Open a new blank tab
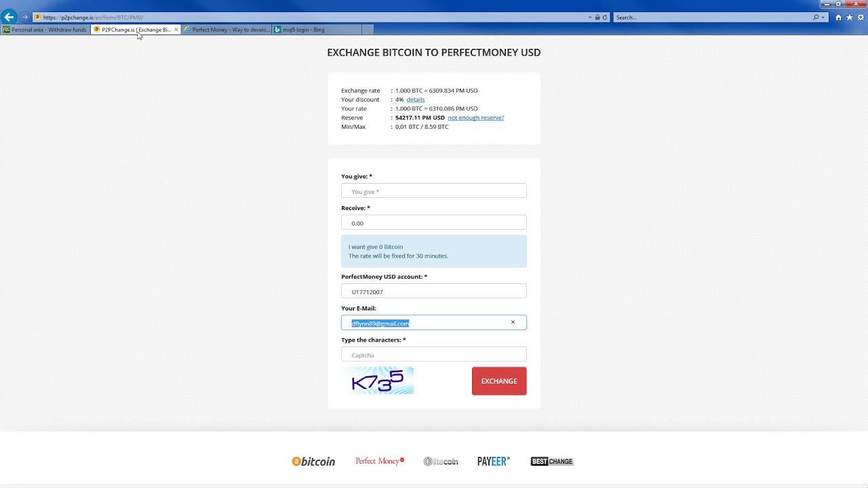 [x=368, y=30]
